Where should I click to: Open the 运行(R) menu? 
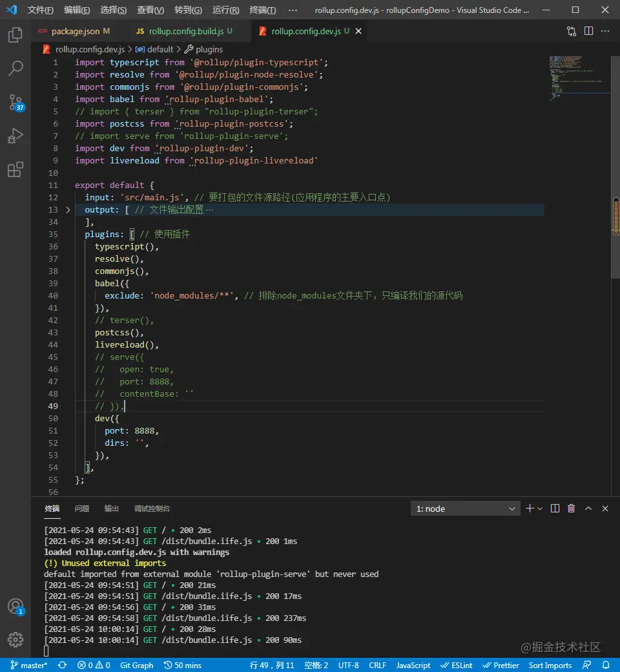coord(225,10)
